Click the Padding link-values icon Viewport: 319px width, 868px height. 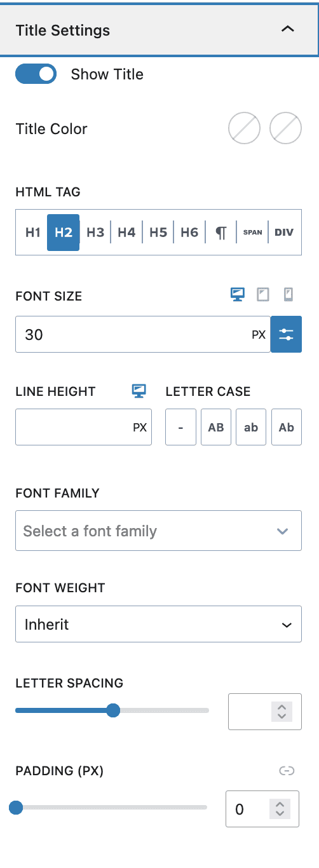pos(287,771)
